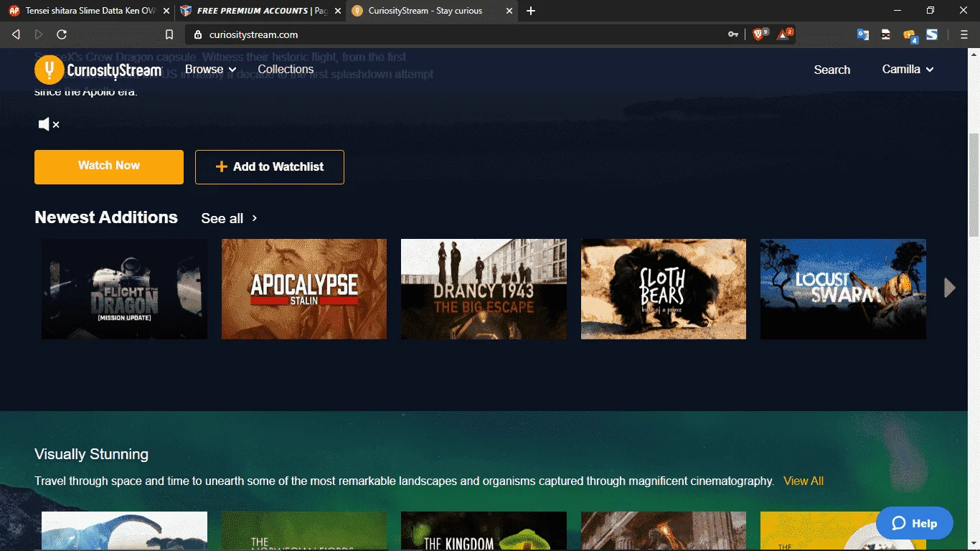Select the Locust Swarm thumbnail
The image size is (980, 551).
click(x=843, y=289)
